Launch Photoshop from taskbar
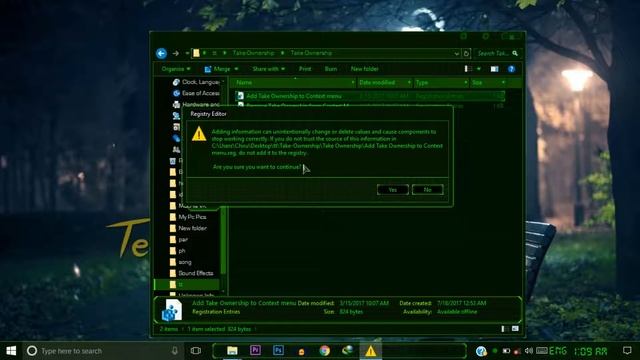The image size is (640, 360). [278, 350]
